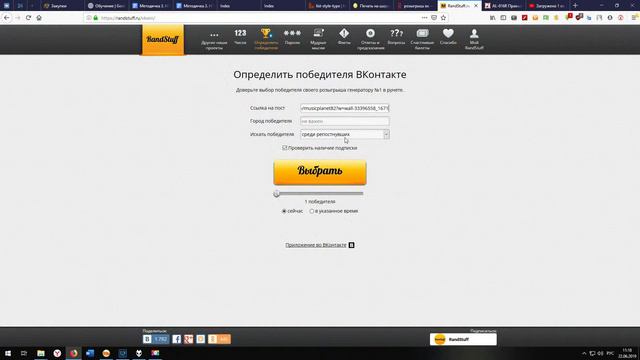Screen dimensions: 640x360
Task: Open the question marks 'Вопросы' section
Action: [396, 37]
